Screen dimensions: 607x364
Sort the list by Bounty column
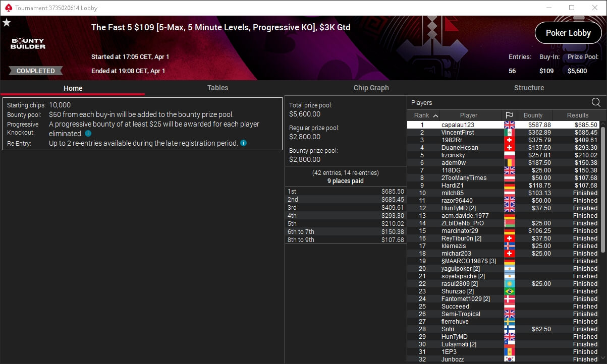(533, 115)
